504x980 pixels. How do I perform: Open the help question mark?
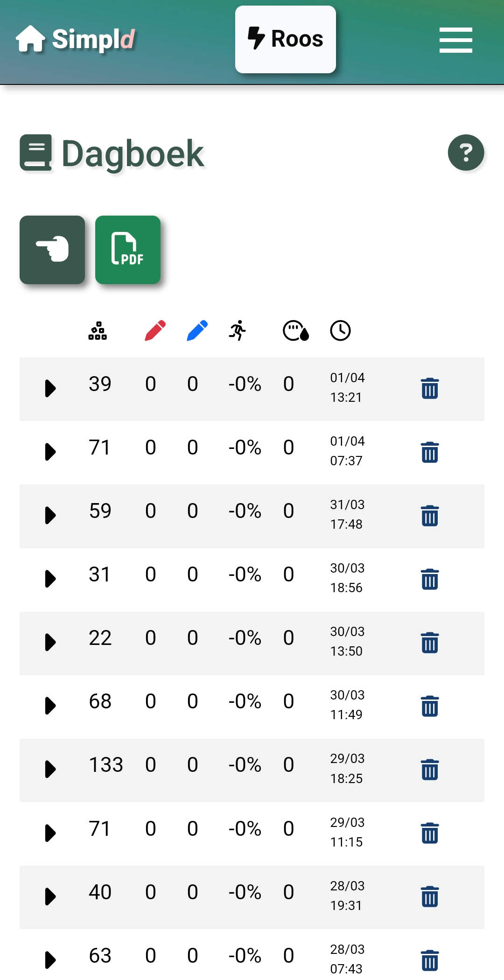pos(466,153)
